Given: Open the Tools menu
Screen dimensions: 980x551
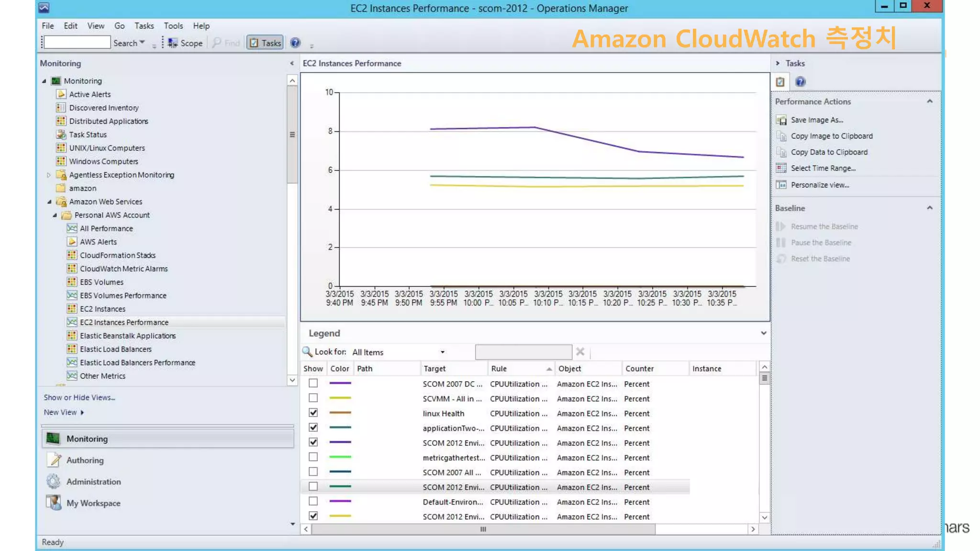Looking at the screenshot, I should [x=173, y=26].
